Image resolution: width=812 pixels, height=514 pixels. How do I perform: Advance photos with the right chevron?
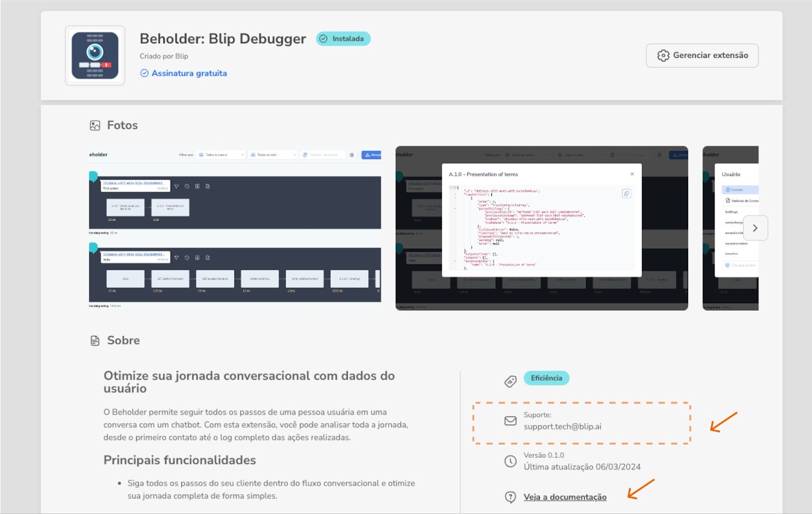[x=755, y=228]
